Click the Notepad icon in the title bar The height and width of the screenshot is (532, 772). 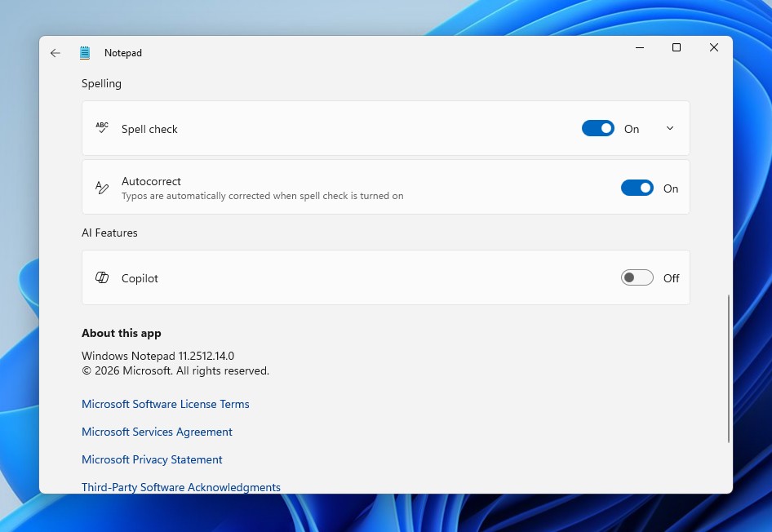click(84, 52)
